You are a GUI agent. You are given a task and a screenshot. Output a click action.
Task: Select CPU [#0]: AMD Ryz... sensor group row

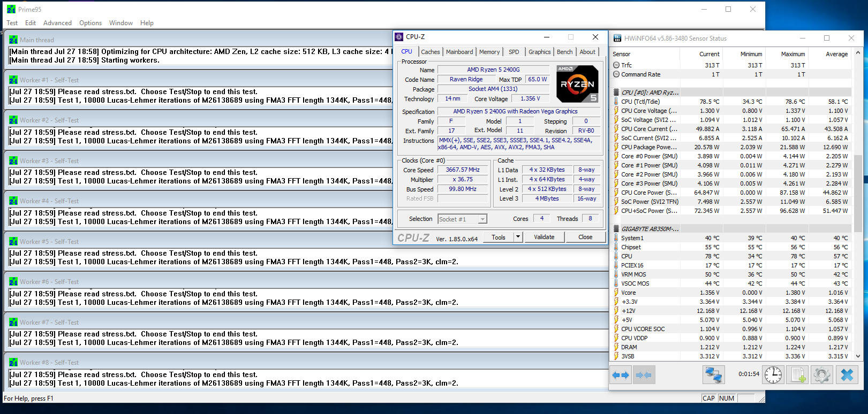click(731, 93)
